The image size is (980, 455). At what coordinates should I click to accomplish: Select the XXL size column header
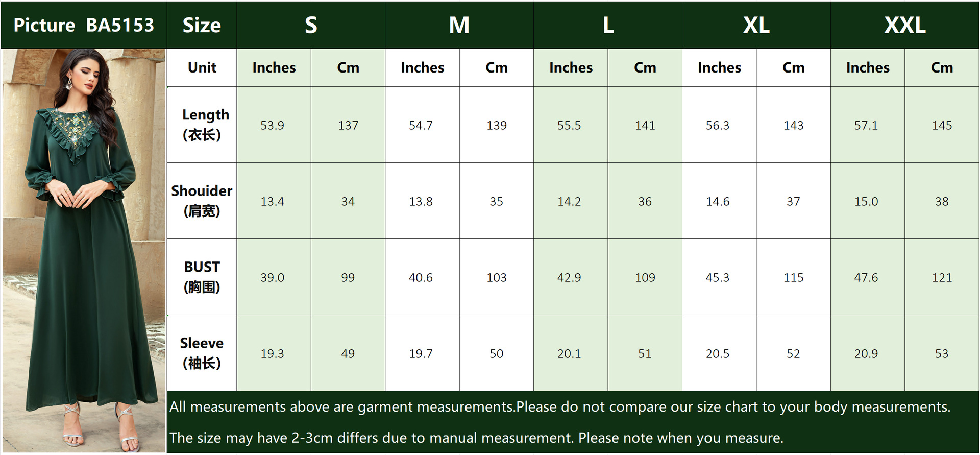905,25
